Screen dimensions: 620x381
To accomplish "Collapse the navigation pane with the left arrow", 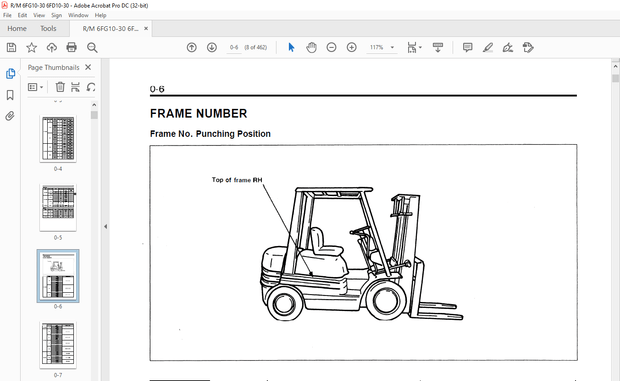I will (106, 226).
